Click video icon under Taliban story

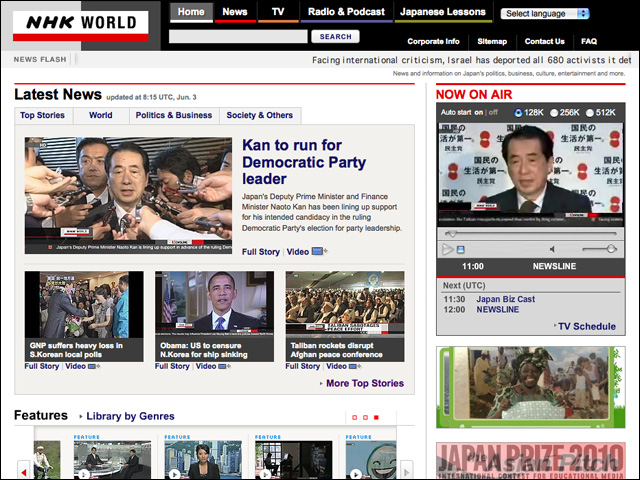[x=355, y=367]
